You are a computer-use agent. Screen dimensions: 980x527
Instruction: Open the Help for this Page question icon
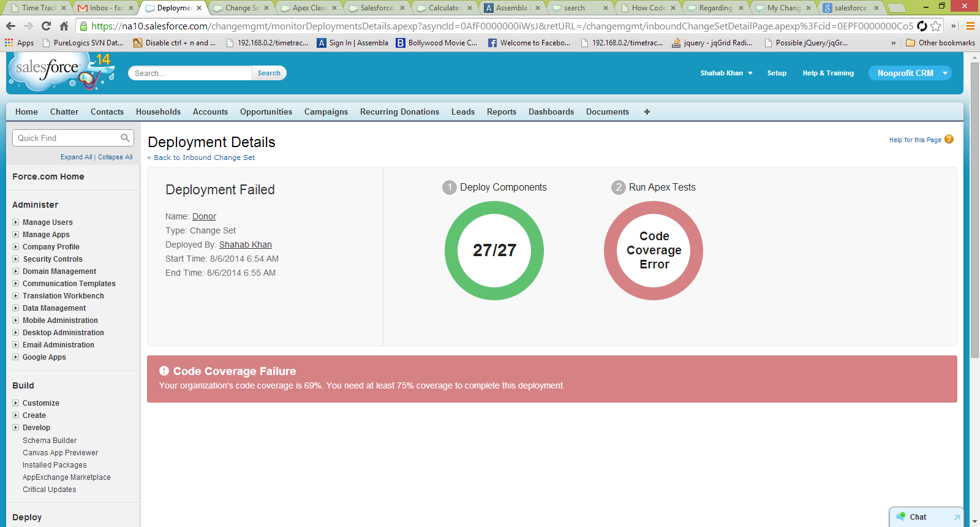click(x=949, y=139)
